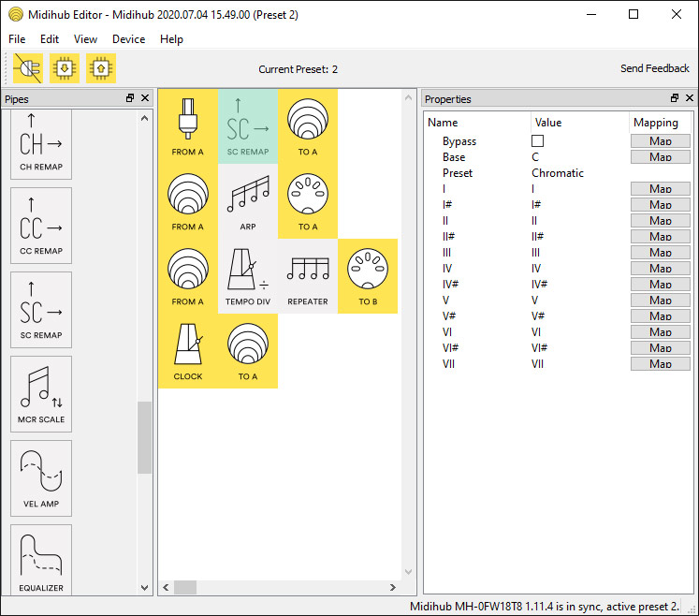699x616 pixels.
Task: Open the Device menu
Action: point(128,39)
